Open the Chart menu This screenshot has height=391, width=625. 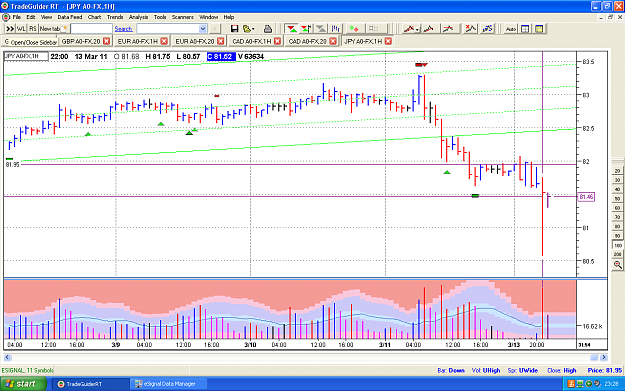(94, 17)
